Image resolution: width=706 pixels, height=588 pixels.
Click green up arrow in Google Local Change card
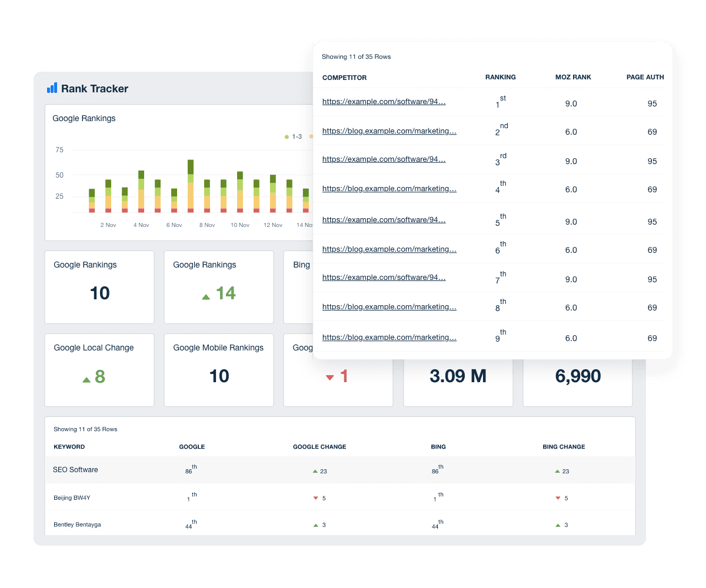click(x=86, y=380)
